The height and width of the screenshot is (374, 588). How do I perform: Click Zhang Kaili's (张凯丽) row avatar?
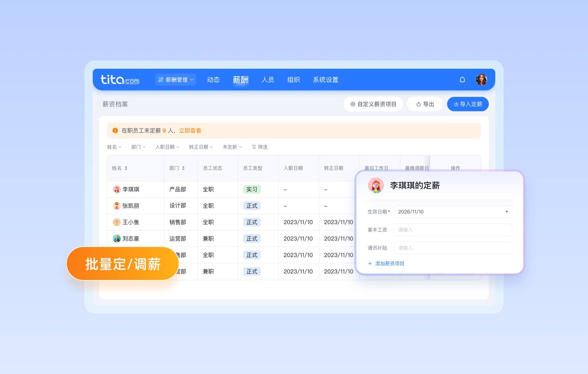tap(117, 206)
